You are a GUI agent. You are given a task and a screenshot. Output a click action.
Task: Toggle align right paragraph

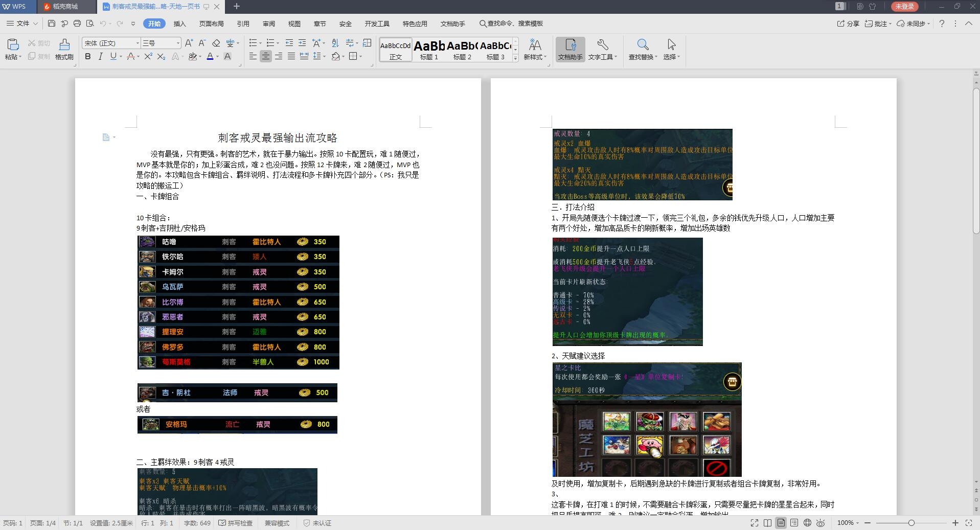point(279,56)
